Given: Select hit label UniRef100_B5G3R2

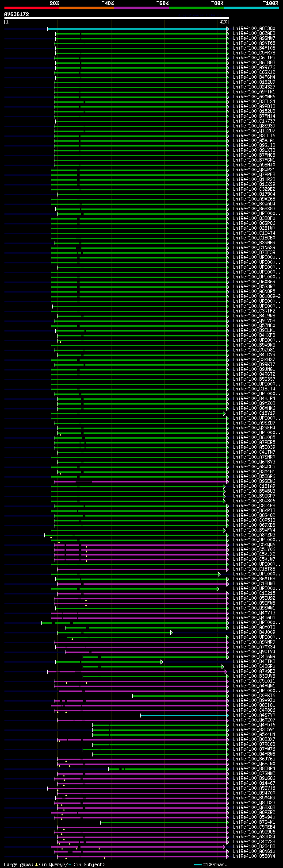Looking at the screenshot, I should [x=254, y=287].
